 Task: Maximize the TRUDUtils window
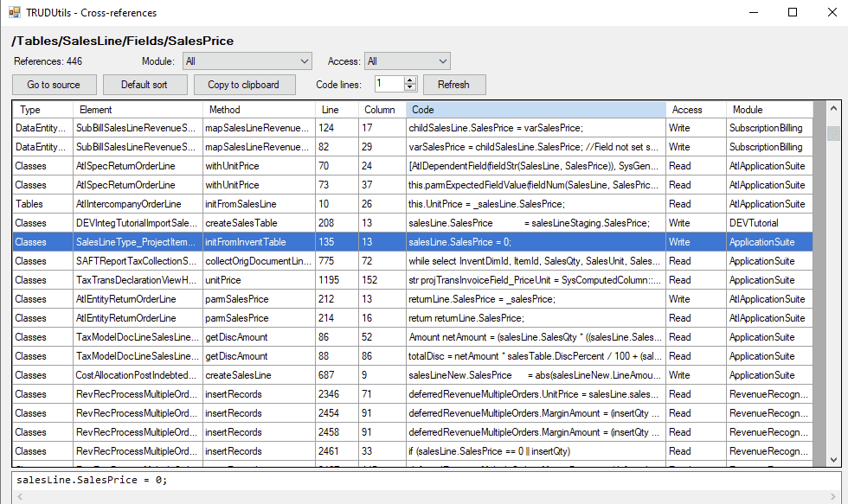click(x=793, y=13)
